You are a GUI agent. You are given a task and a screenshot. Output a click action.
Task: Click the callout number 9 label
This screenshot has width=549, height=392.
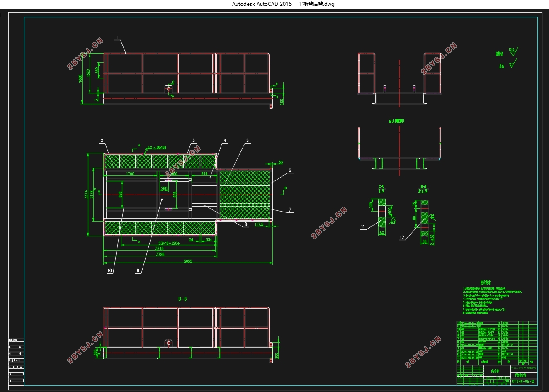(x=138, y=270)
